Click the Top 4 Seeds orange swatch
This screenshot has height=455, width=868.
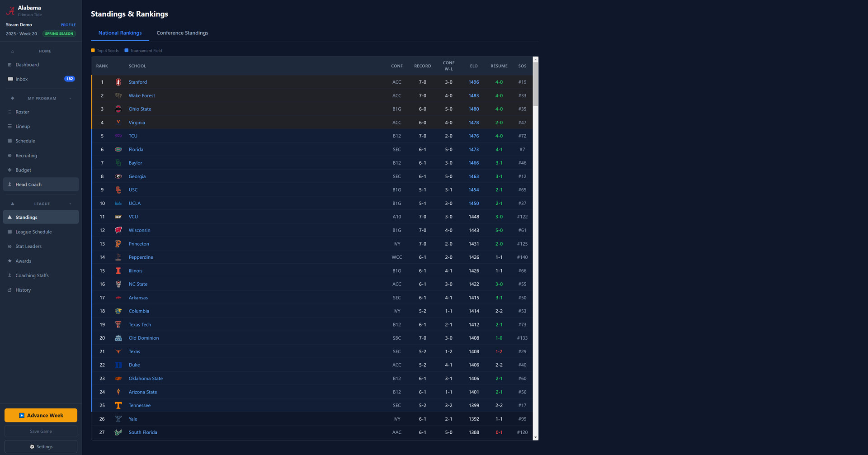[93, 51]
